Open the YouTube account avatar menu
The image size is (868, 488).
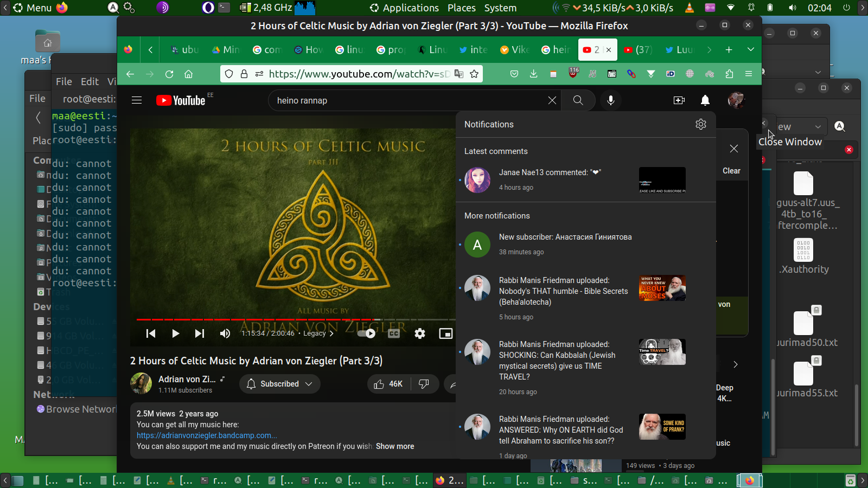[736, 100]
